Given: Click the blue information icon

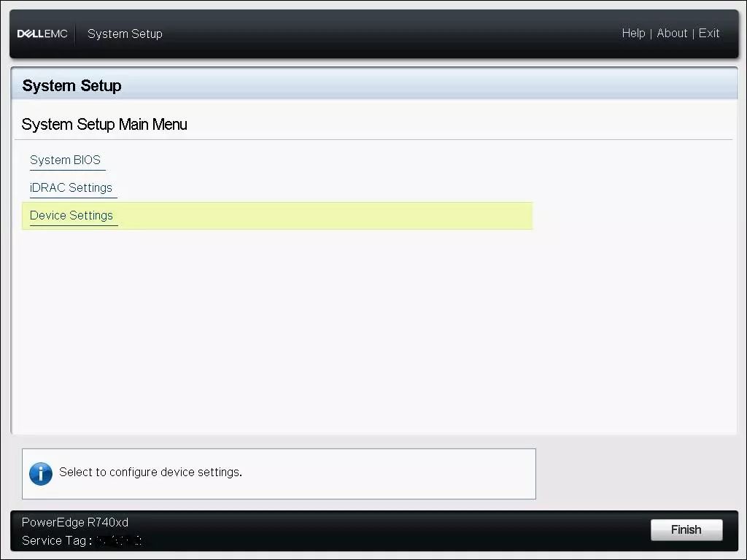Looking at the screenshot, I should [x=41, y=473].
